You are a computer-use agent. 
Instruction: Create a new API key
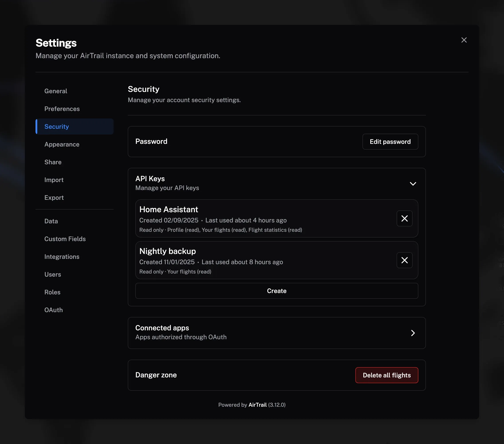[x=277, y=291]
